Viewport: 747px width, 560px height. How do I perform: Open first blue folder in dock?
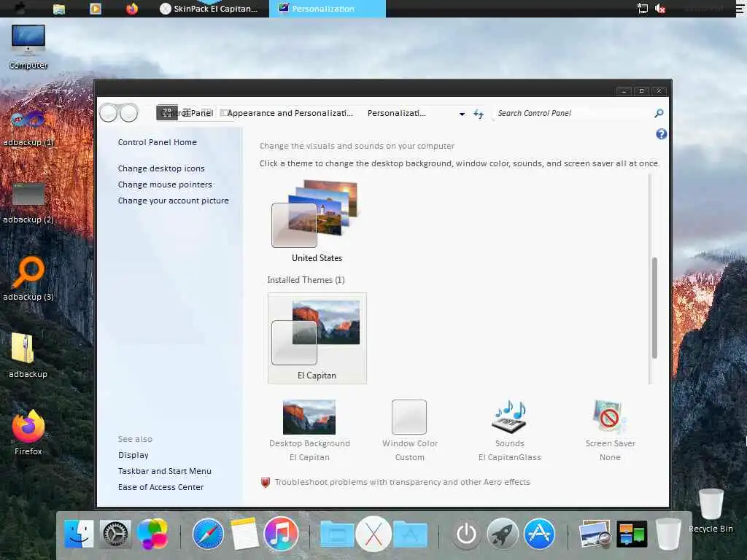coord(337,534)
